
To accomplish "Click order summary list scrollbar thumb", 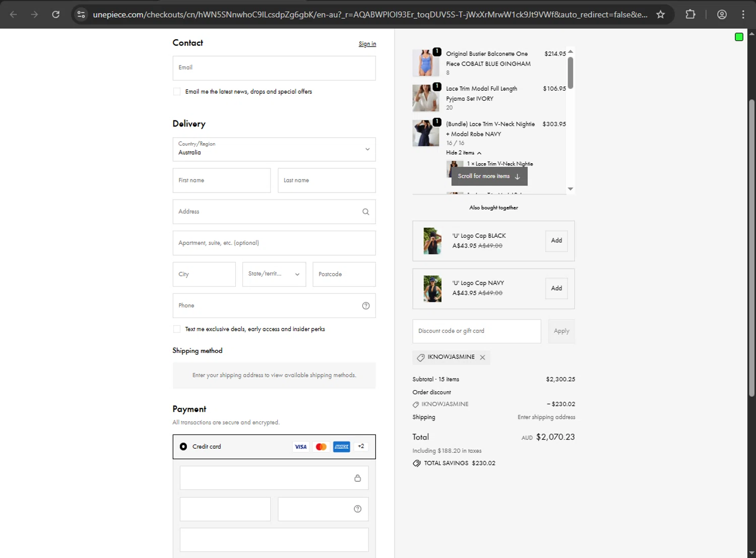I will coord(571,73).
